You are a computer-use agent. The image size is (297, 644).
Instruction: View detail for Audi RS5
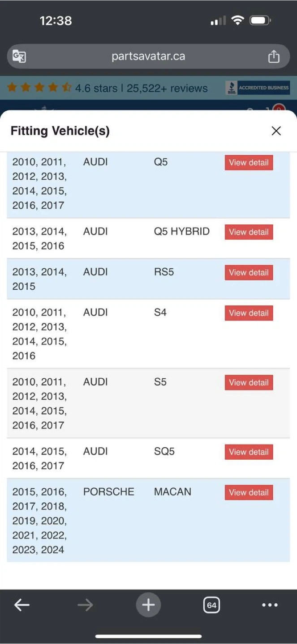249,273
